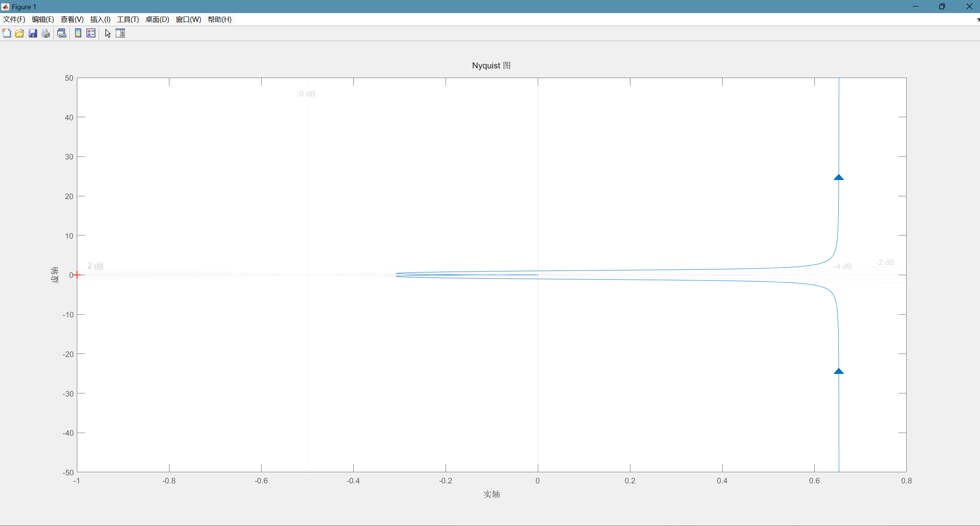The height and width of the screenshot is (526, 980).
Task: Open the 文件(F) menu
Action: point(14,20)
